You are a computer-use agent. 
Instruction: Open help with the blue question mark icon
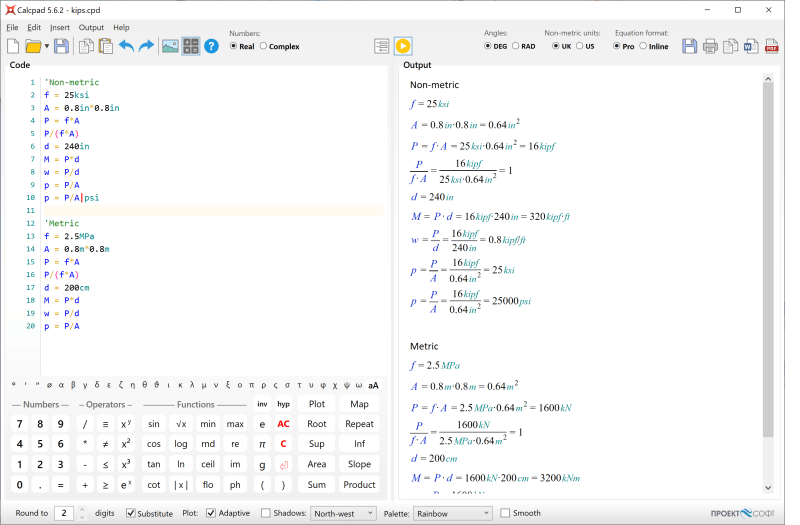[211, 46]
